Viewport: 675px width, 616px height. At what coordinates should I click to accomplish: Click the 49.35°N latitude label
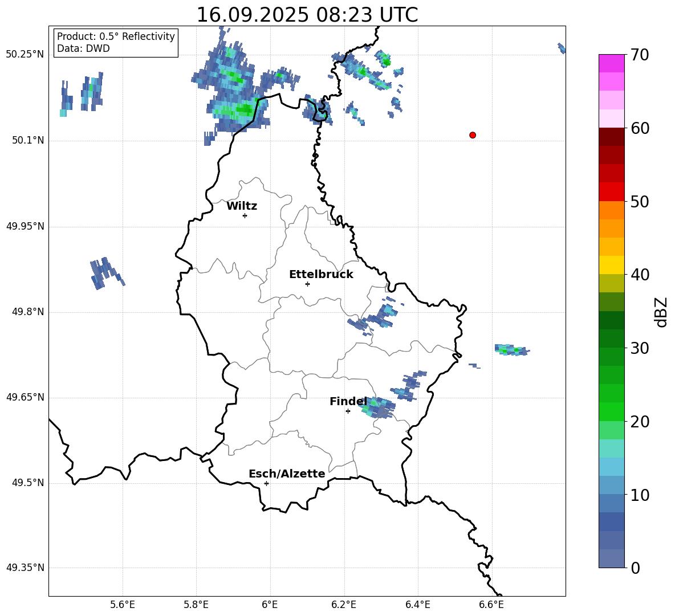(25, 568)
